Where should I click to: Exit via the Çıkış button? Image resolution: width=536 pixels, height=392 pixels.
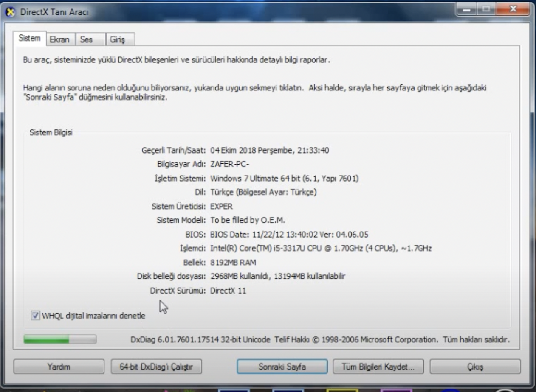coord(475,367)
